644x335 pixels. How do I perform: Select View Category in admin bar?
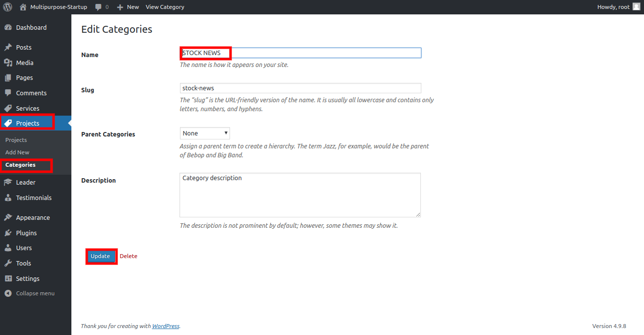pyautogui.click(x=165, y=7)
